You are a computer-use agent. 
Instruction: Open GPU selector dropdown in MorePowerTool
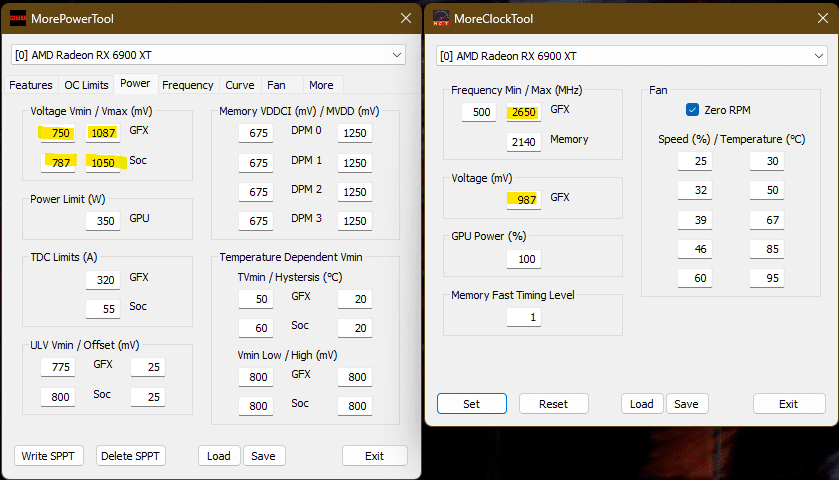(209, 55)
